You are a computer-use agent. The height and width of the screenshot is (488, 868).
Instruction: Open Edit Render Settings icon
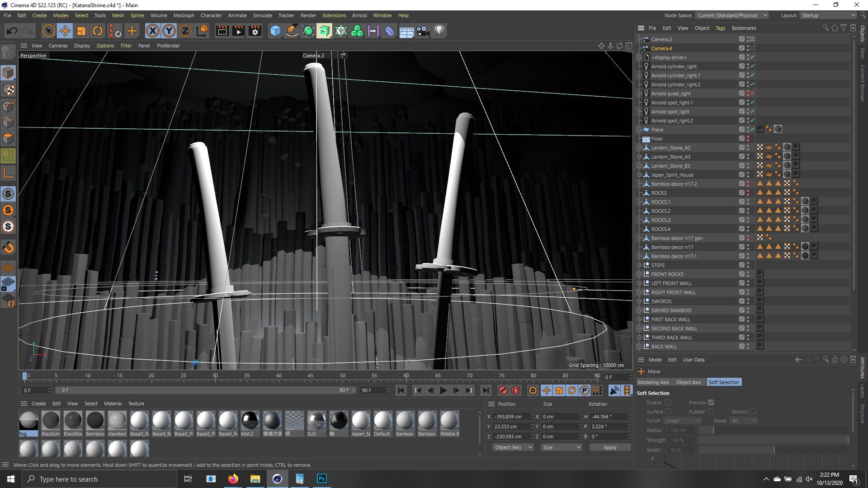pos(255,31)
